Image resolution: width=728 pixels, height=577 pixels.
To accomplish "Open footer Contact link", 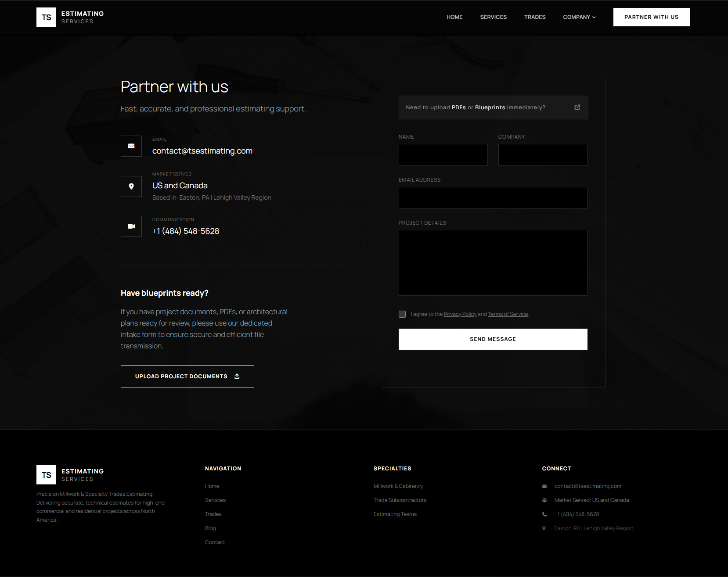I will click(215, 542).
